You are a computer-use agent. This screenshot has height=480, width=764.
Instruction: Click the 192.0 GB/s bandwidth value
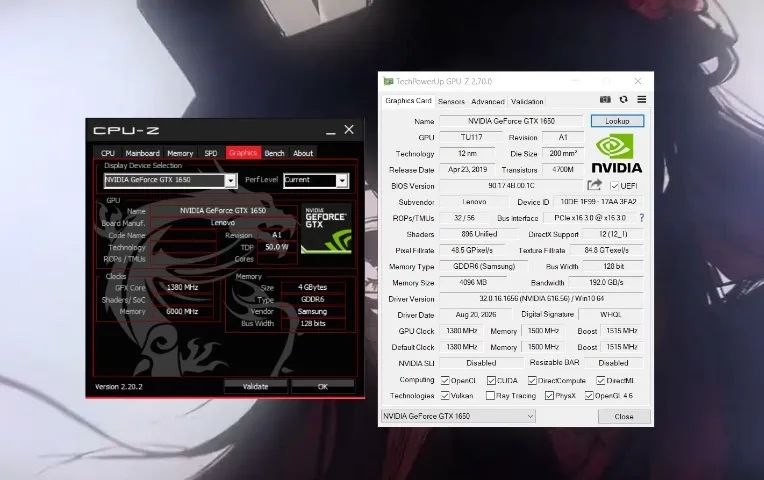point(606,282)
